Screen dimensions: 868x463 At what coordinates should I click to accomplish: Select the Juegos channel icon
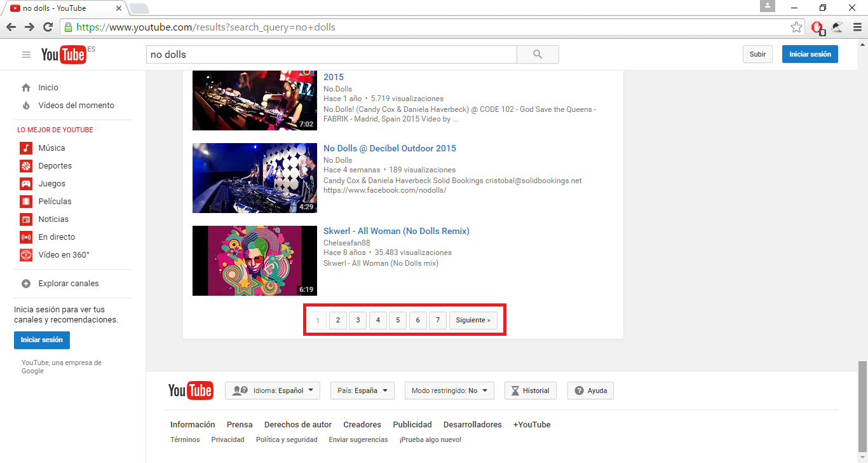coord(26,184)
